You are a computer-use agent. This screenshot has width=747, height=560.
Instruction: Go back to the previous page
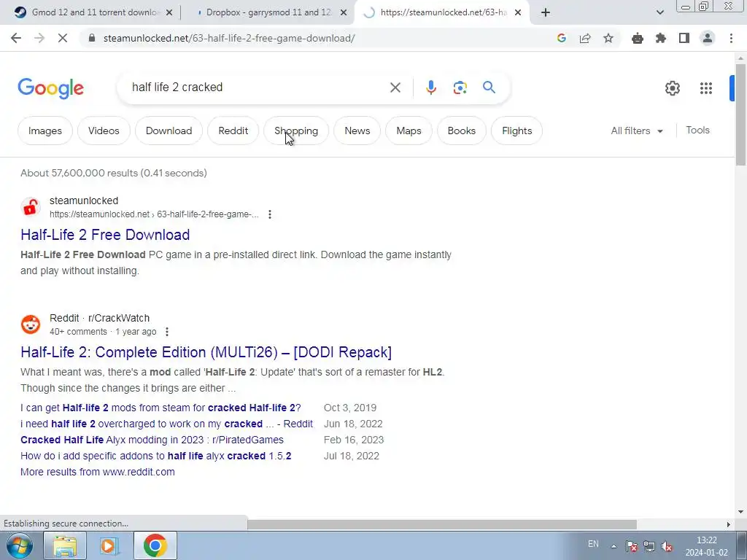16,38
